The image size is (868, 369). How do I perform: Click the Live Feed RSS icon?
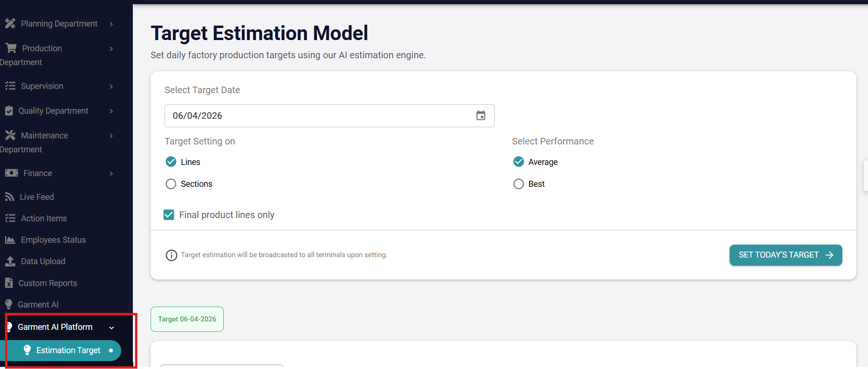coord(9,197)
